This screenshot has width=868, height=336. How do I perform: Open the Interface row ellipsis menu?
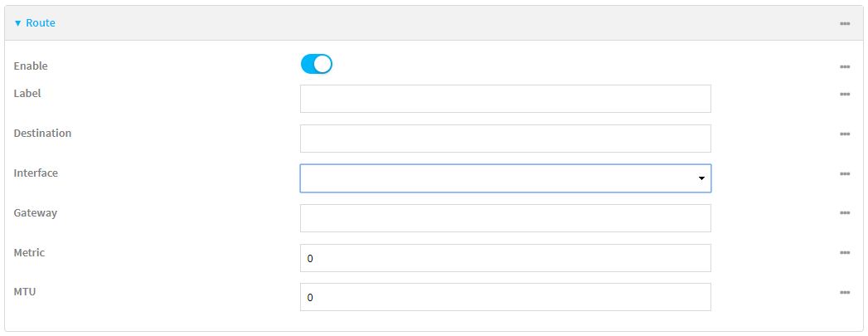(844, 173)
